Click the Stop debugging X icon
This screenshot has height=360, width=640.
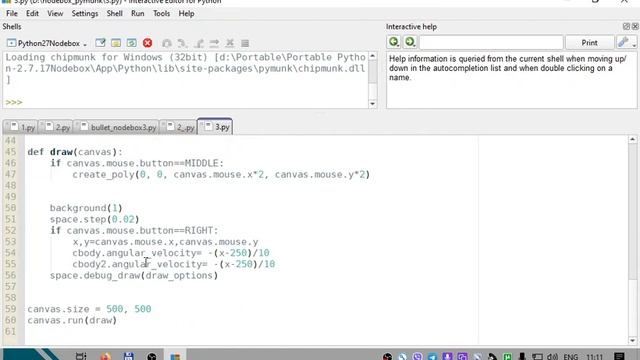[x=230, y=43]
